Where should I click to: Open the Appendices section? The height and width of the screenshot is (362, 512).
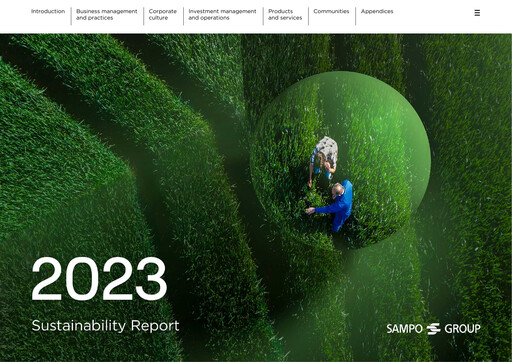(377, 11)
